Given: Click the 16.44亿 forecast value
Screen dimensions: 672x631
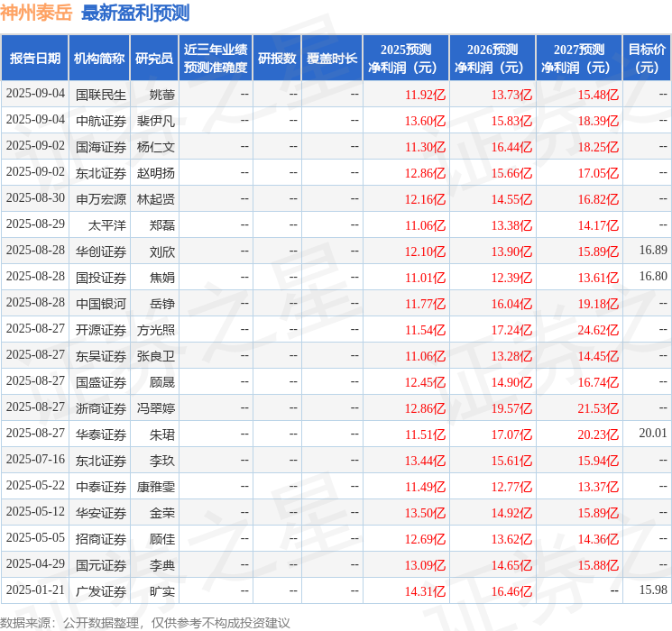Looking at the screenshot, I should 511,147.
